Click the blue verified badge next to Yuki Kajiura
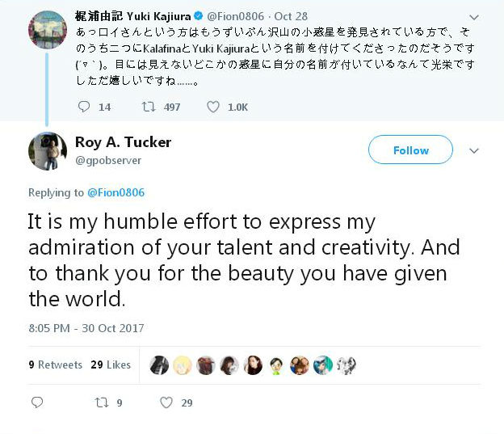This screenshot has height=434, width=504. [x=199, y=15]
